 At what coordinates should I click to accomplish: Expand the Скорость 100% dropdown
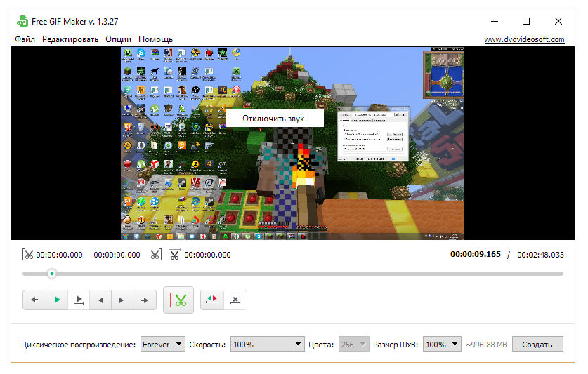tap(267, 344)
